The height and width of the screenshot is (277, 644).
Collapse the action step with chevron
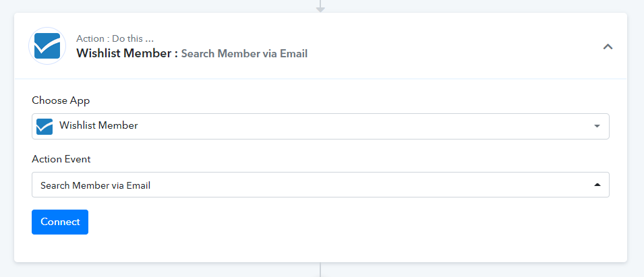[608, 47]
